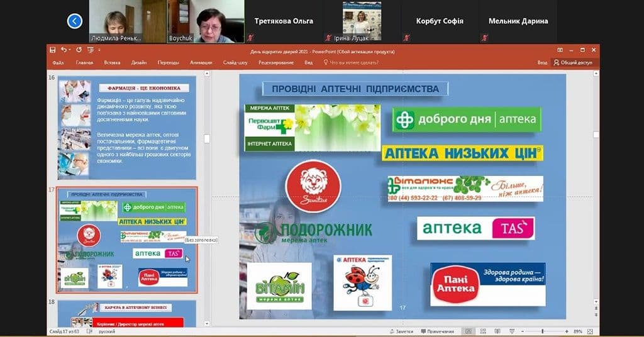
Task: Click Boychuk participant video
Action: tap(206, 21)
